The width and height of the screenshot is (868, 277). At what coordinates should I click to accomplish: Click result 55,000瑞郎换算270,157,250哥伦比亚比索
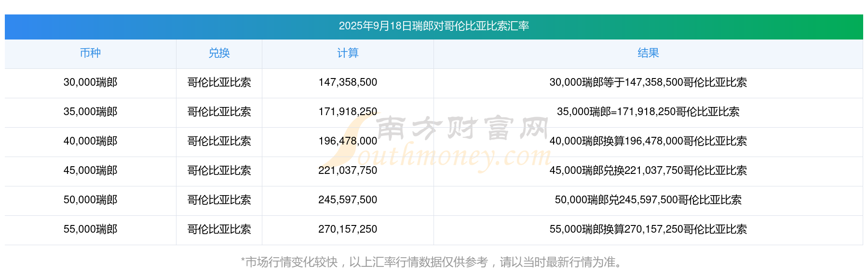pos(648,229)
